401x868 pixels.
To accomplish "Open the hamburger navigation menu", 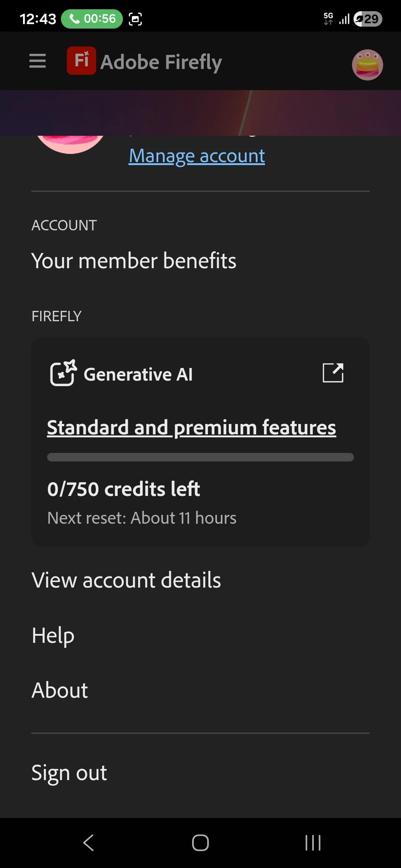I will tap(38, 61).
